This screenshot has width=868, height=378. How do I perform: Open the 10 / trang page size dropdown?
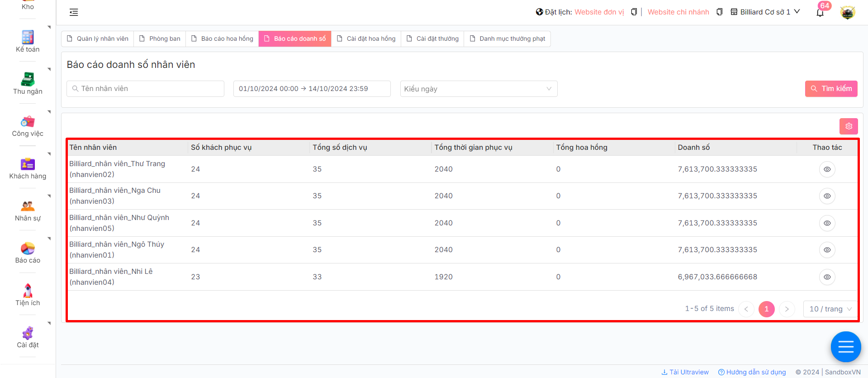[830, 309]
